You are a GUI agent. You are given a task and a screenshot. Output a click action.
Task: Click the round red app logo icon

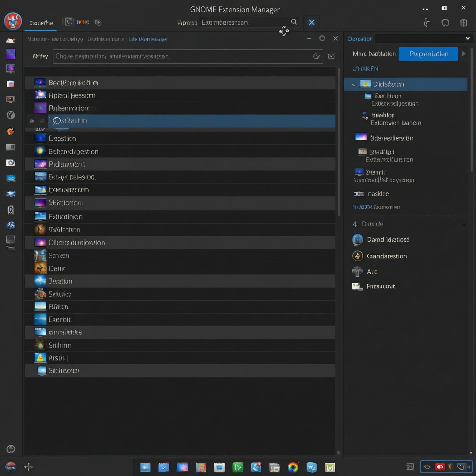click(13, 21)
